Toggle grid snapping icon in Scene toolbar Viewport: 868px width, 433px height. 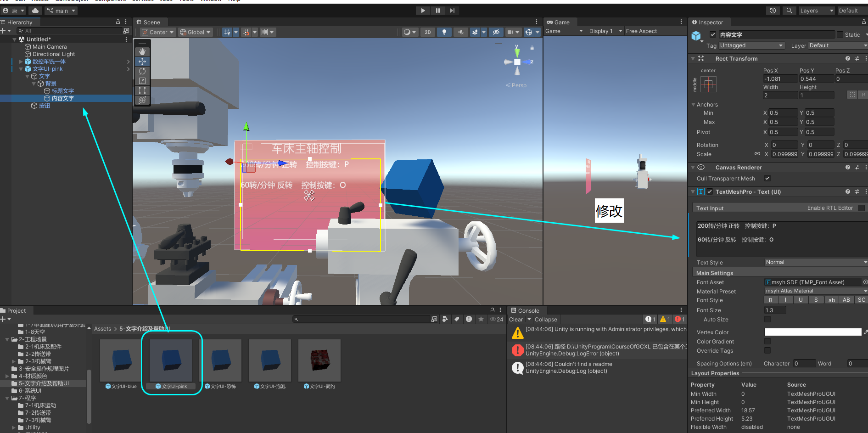coord(246,32)
